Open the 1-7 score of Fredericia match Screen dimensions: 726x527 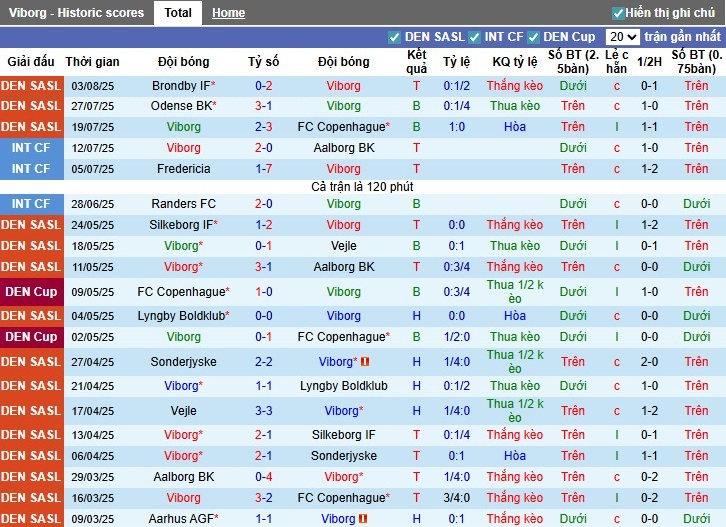click(263, 169)
